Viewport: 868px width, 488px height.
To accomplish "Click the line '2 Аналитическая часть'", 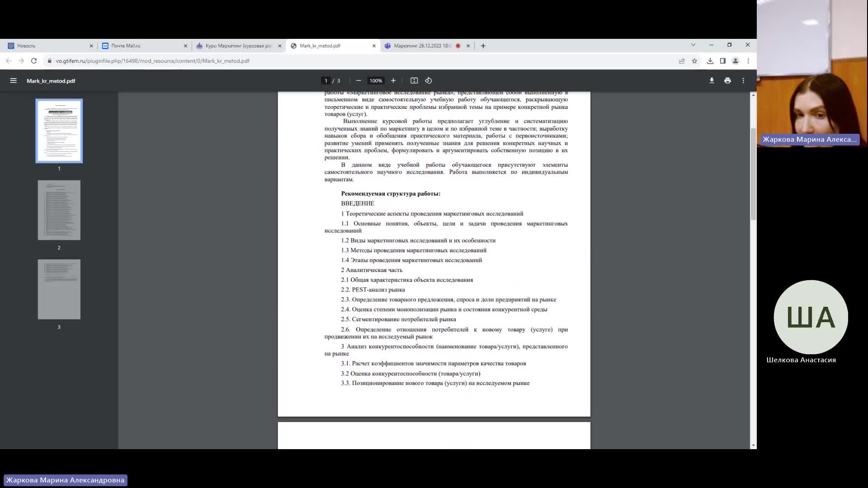I will click(x=372, y=270).
